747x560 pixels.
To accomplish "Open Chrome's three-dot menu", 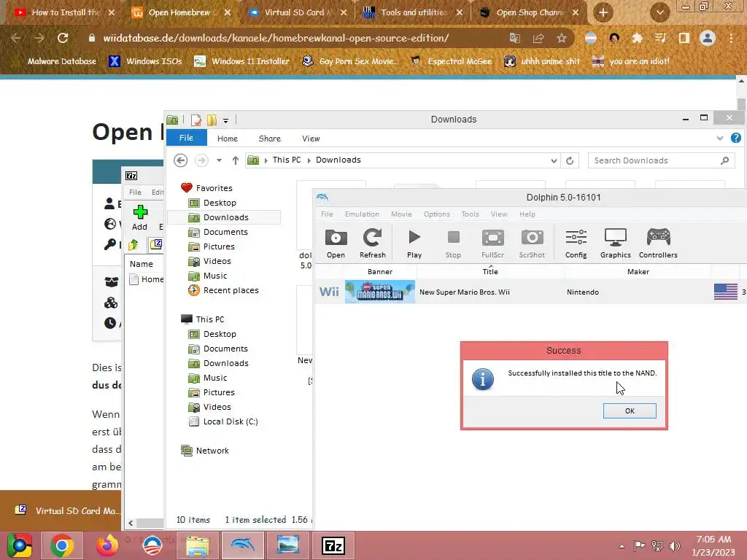I will tap(731, 38).
